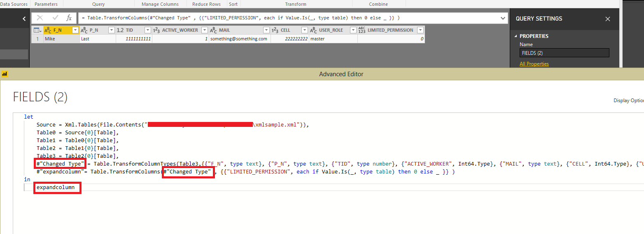Click the TID column decimal type icon
The image size is (644, 234).
120,30
